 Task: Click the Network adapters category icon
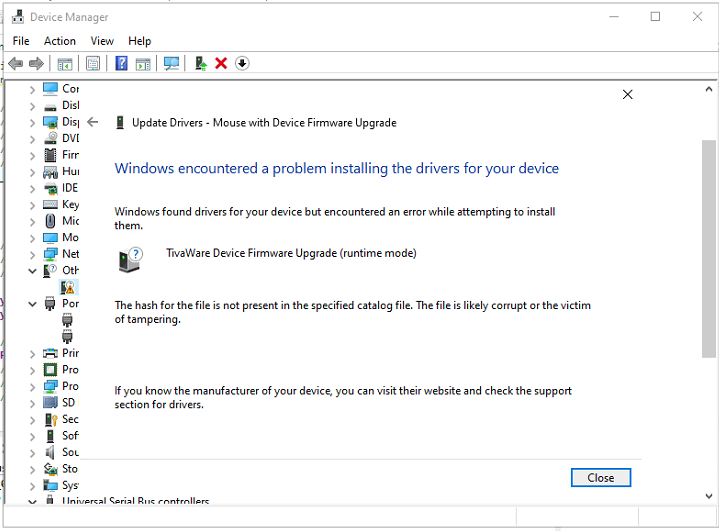[50, 254]
